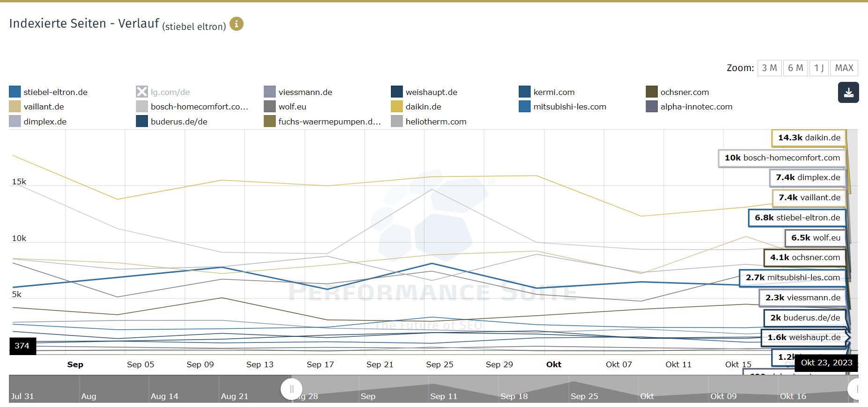Toggle ochsner.com legend entry

pos(677,92)
